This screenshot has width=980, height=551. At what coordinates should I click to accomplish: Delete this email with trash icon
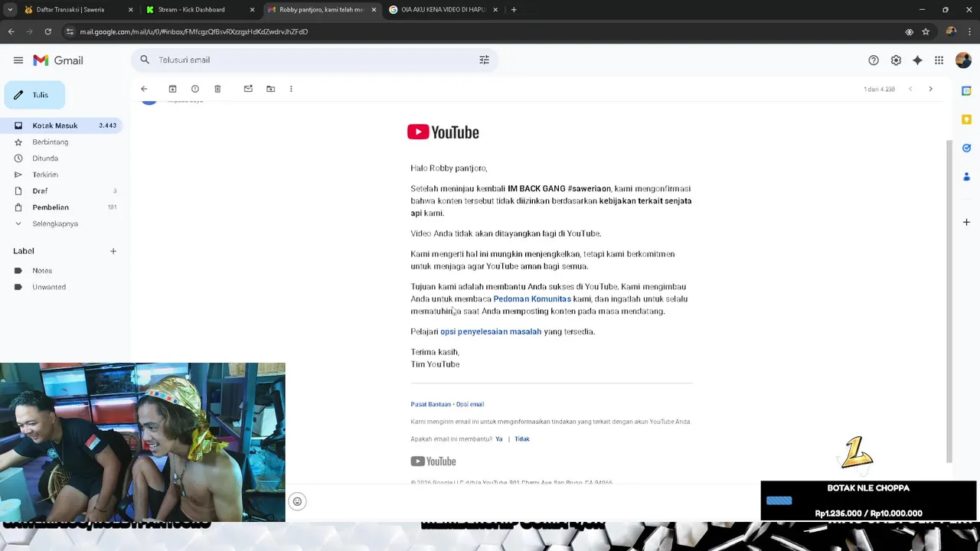pos(217,89)
